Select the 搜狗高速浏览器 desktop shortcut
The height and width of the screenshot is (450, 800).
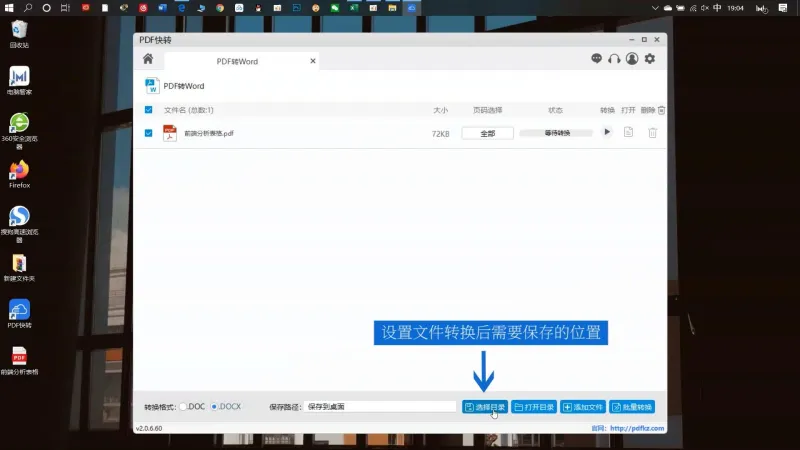19,224
